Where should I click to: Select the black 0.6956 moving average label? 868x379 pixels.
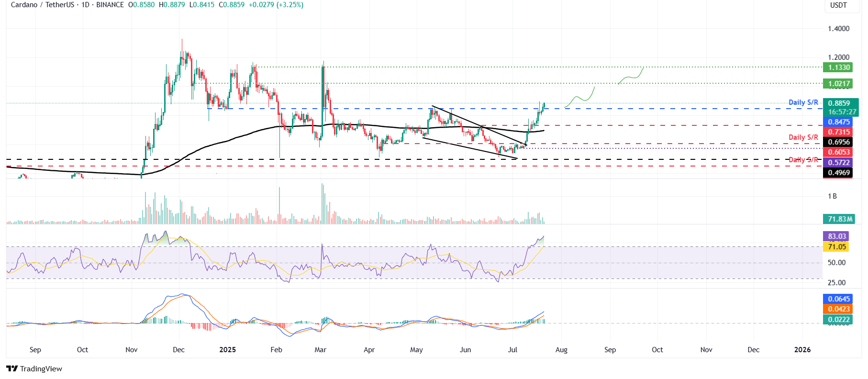(839, 142)
